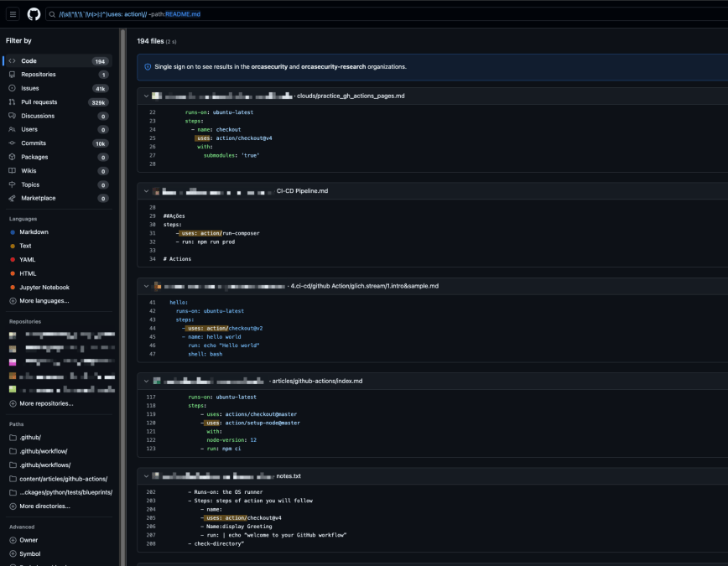Collapse the practice_gh_actions_pages.md result
Screen dimensions: 728x566
pyautogui.click(x=146, y=96)
